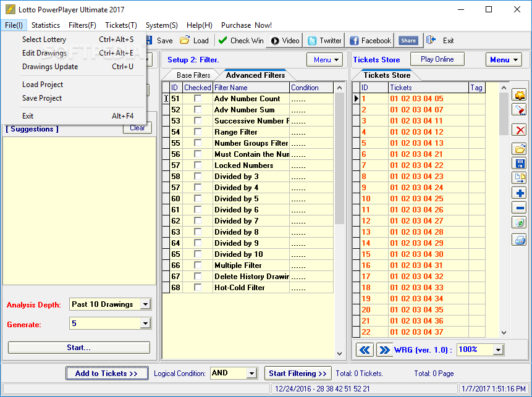Click the printer icon
The width and height of the screenshot is (532, 397).
coord(520,240)
